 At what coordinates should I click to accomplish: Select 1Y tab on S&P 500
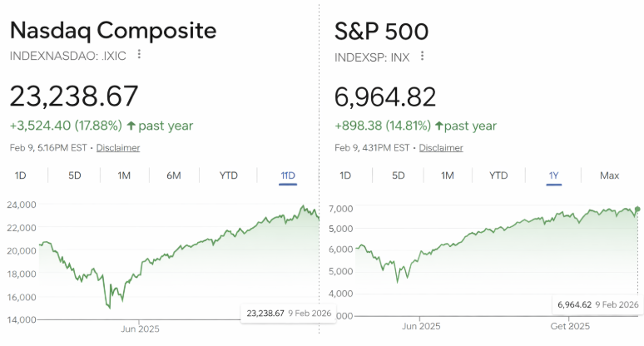point(553,175)
